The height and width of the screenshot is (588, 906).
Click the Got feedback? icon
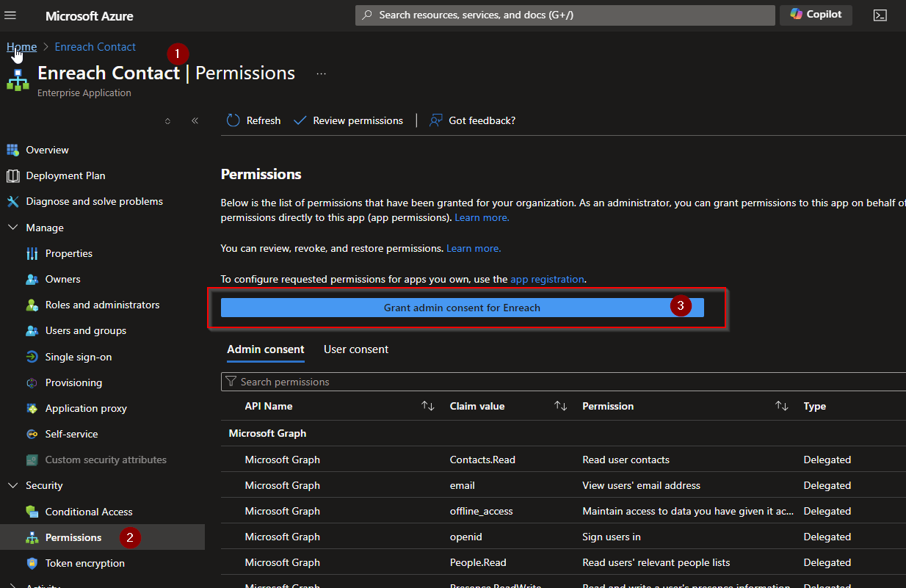tap(436, 120)
